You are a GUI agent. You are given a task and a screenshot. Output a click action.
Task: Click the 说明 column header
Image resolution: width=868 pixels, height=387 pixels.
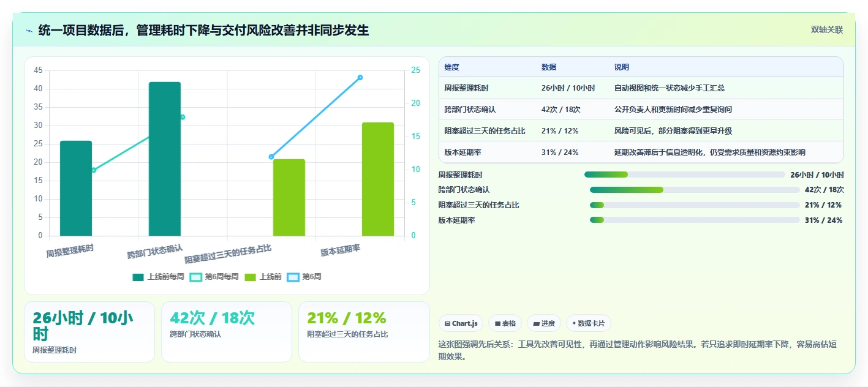pos(622,67)
